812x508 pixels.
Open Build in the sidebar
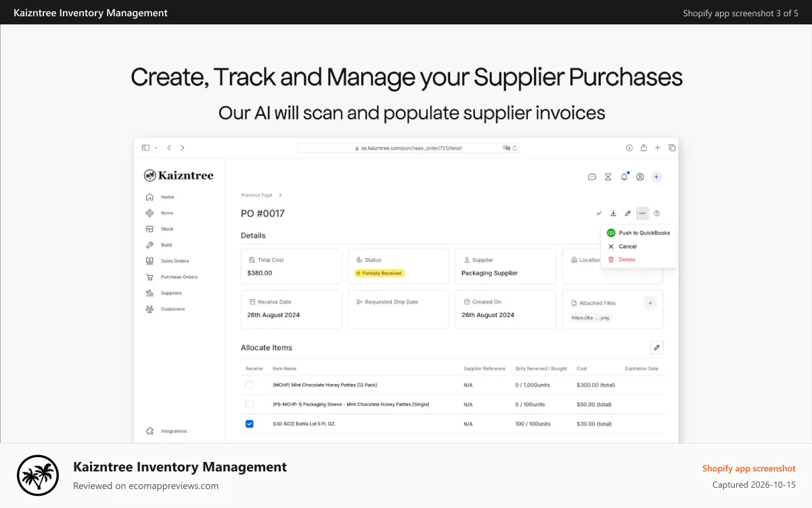[159, 245]
